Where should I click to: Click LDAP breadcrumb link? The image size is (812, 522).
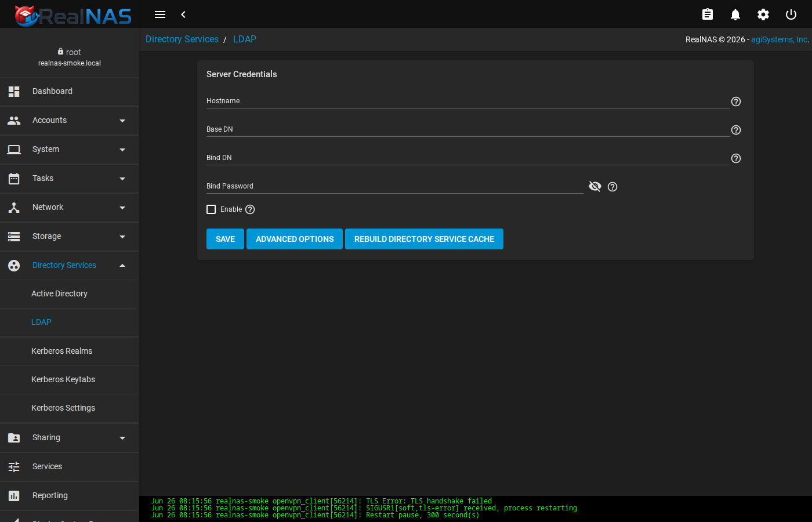tap(245, 39)
